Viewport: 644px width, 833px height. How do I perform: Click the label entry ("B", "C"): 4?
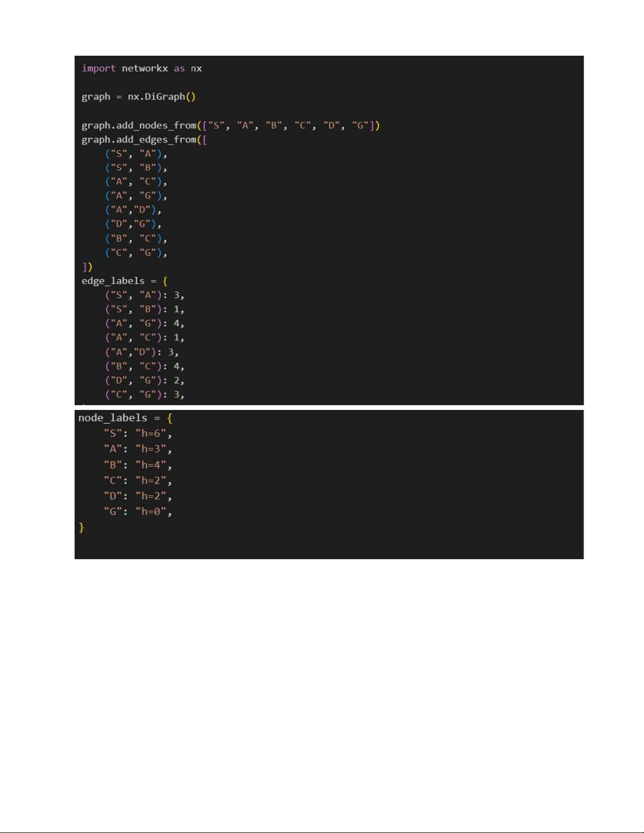coord(145,366)
